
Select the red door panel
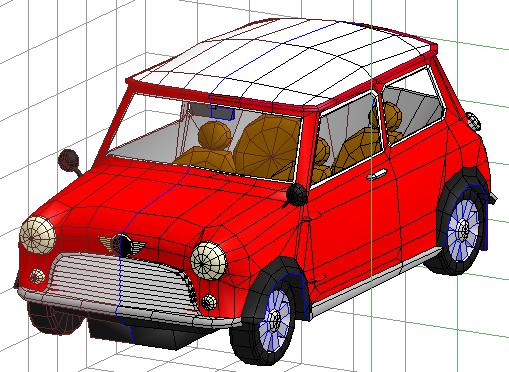pyautogui.click(x=353, y=223)
